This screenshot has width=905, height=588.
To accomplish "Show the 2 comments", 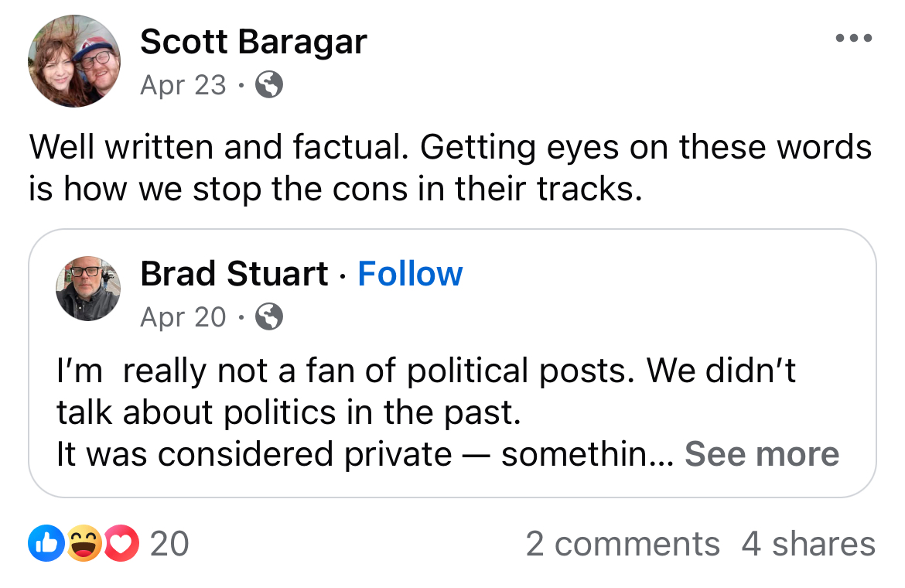I will point(623,544).
